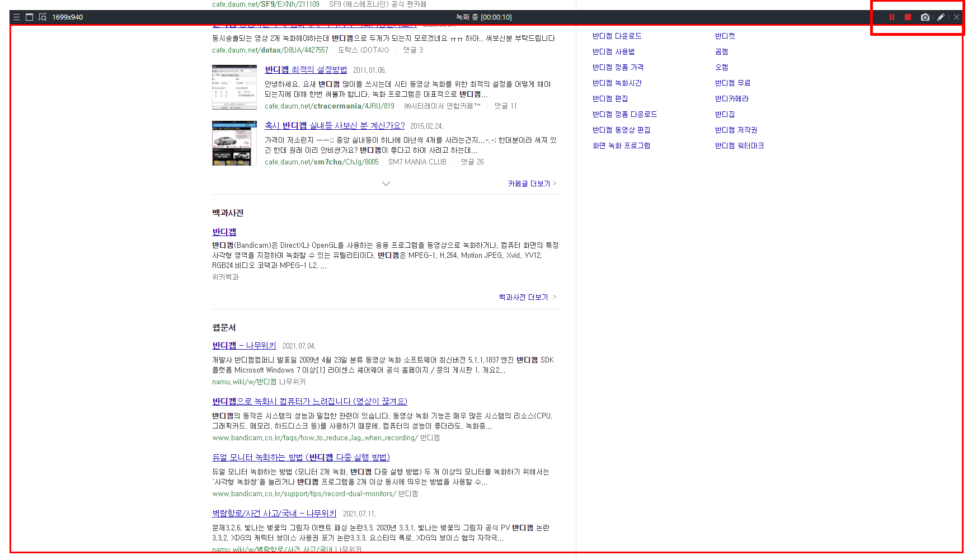977x560 pixels.
Task: Open 벽람항로/사건 사고/국내 - 나무위키 result
Action: tap(274, 514)
